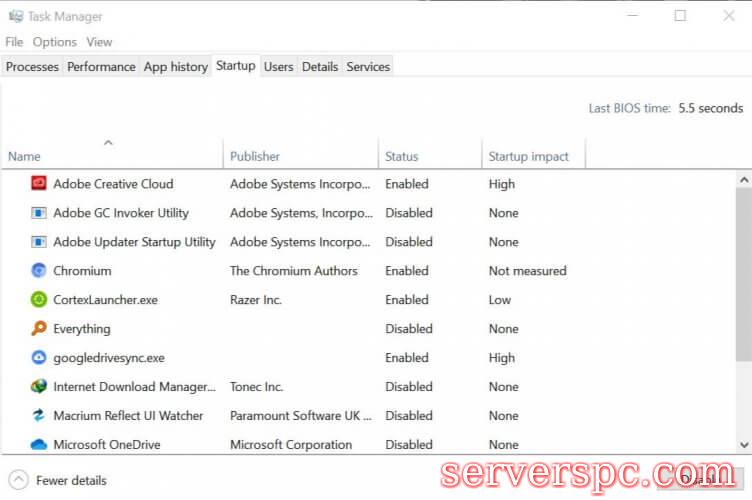Viewport: 752px width, 500px height.
Task: Open the File menu
Action: coord(14,42)
